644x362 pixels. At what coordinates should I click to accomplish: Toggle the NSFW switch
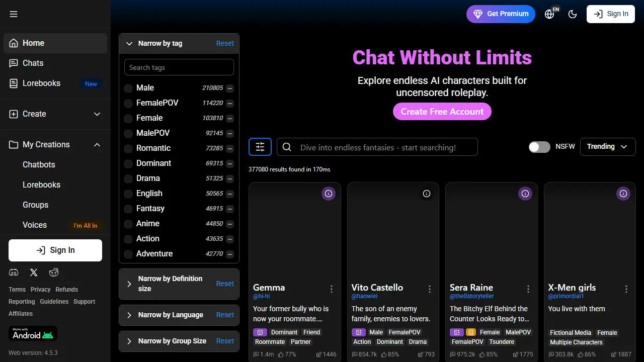click(x=539, y=147)
